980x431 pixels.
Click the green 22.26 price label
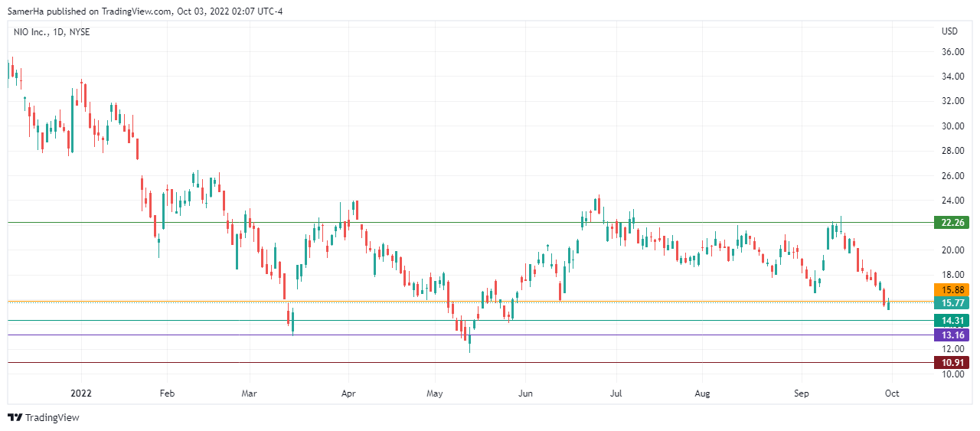click(952, 223)
